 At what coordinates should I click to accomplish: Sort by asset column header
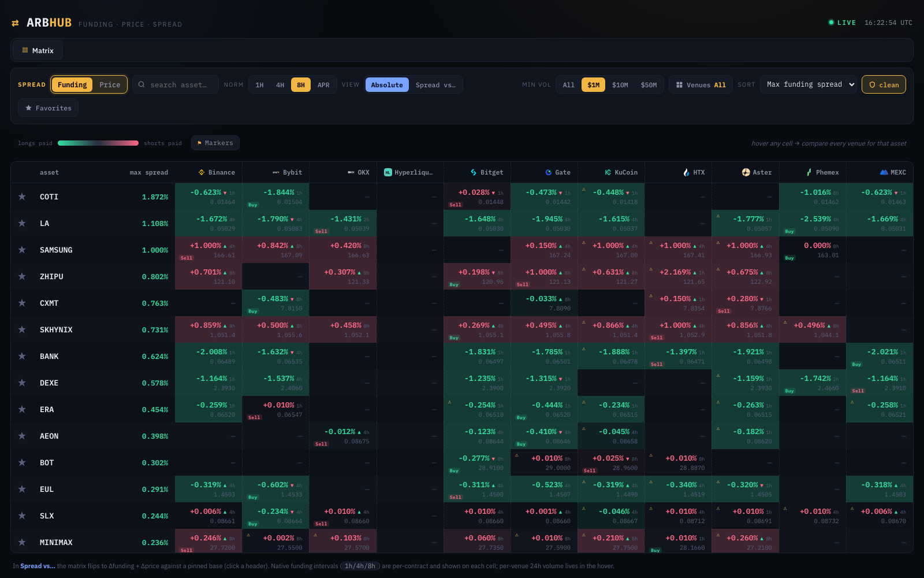49,172
